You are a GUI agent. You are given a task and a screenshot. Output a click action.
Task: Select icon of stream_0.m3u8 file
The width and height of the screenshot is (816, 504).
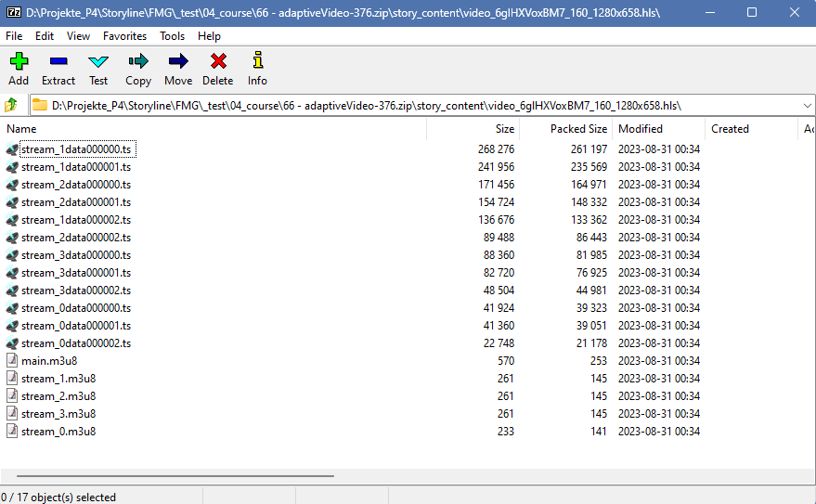point(12,432)
